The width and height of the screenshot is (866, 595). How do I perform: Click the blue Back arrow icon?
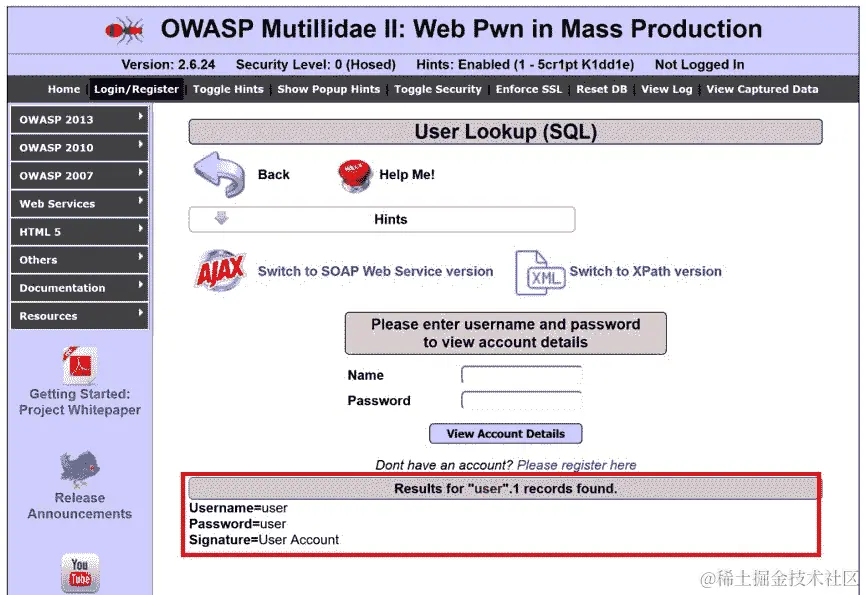click(219, 175)
